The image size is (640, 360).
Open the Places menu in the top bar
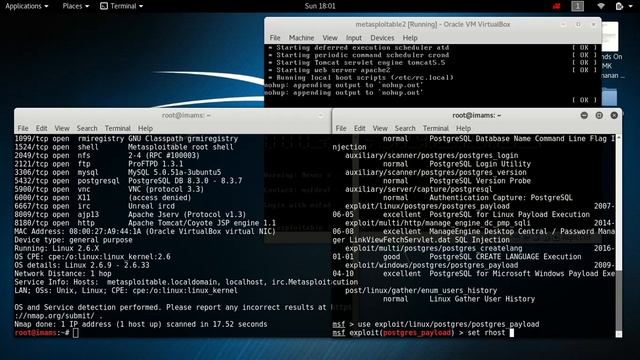tap(76, 6)
